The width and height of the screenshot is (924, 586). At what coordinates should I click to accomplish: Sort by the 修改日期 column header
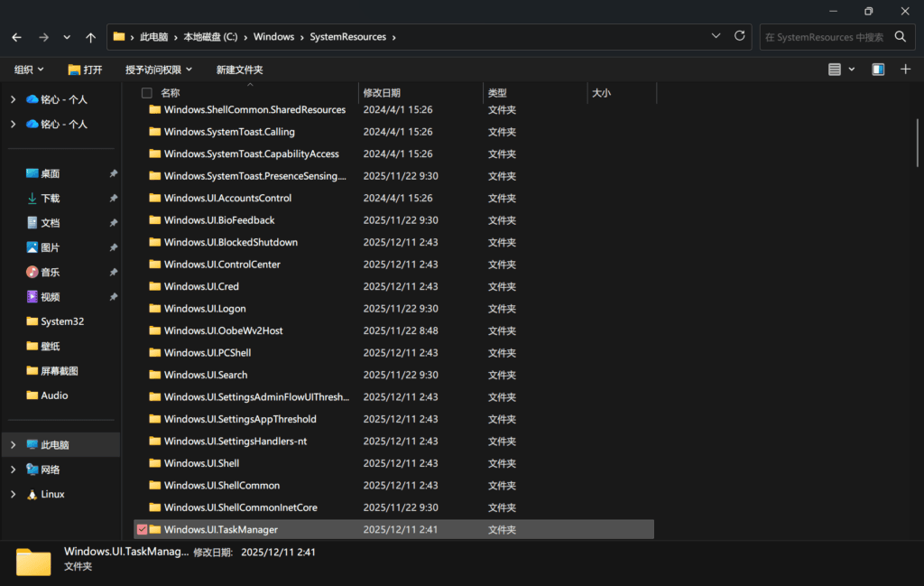382,93
